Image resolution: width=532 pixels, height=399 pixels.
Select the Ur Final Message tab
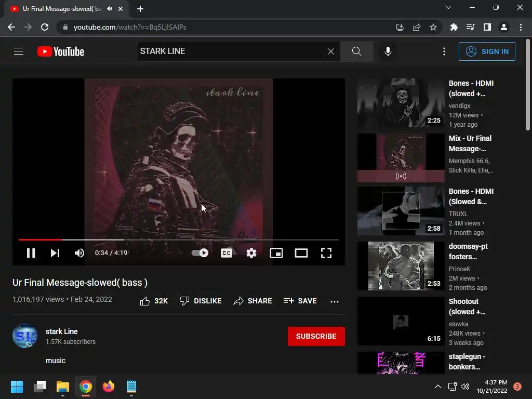62,9
